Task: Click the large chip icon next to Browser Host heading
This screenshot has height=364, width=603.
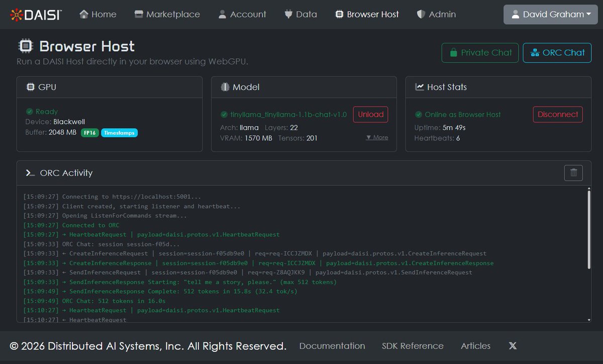Action: click(25, 46)
